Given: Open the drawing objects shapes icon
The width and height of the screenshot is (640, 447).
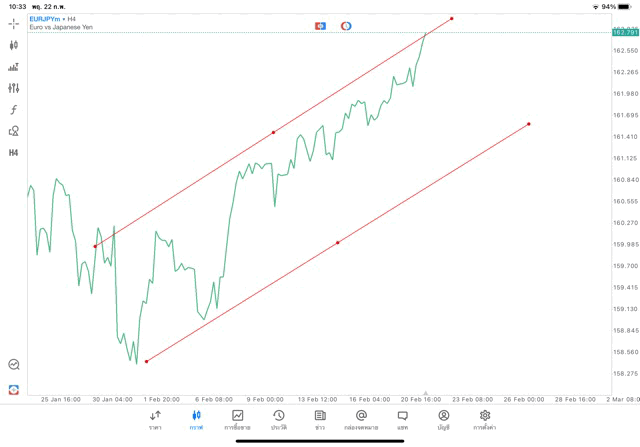Looking at the screenshot, I should (x=13, y=130).
